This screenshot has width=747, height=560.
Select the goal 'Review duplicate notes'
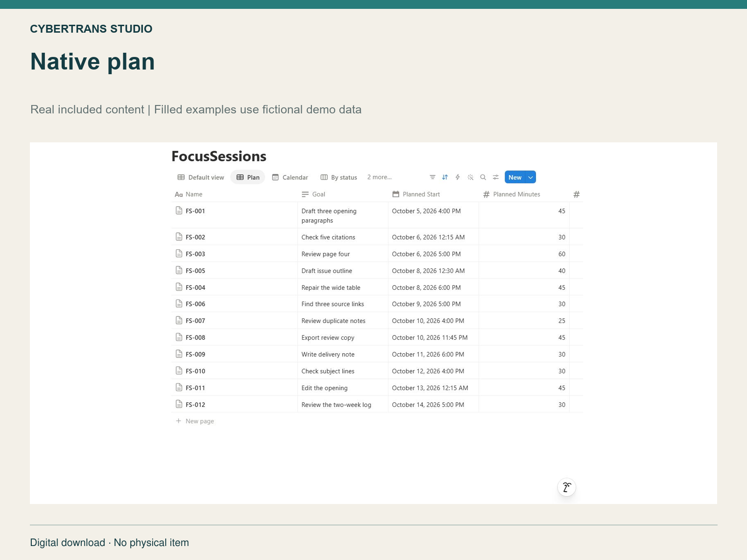[333, 321]
